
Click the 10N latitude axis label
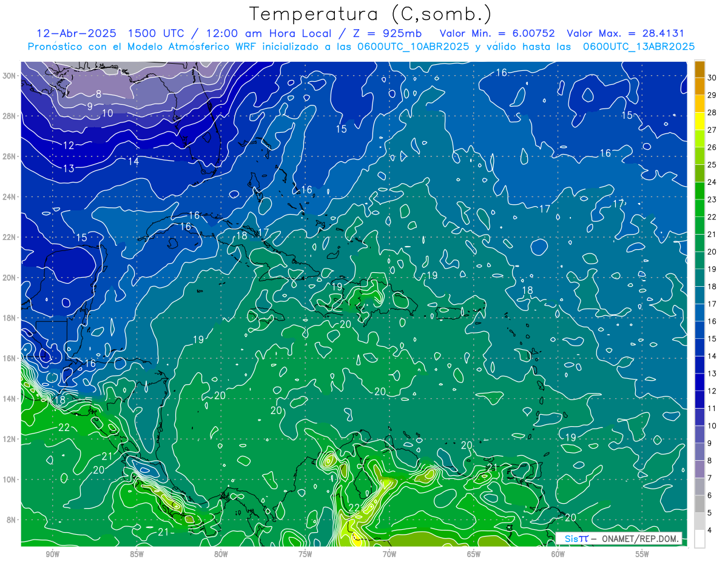(9, 480)
